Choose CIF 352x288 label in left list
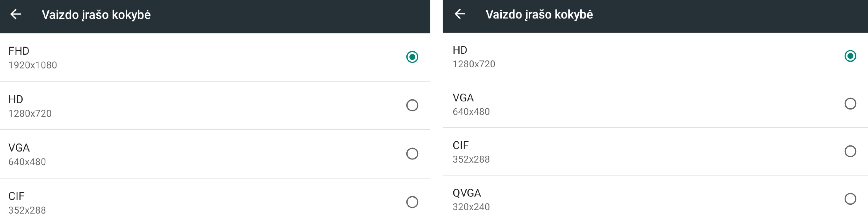Viewport: 868px width, 221px height. point(27,203)
